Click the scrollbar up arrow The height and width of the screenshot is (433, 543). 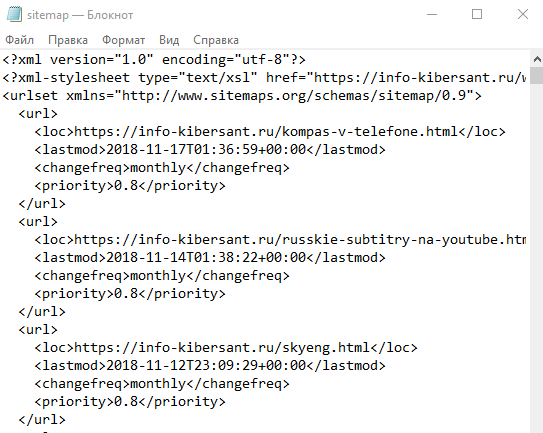[537, 59]
